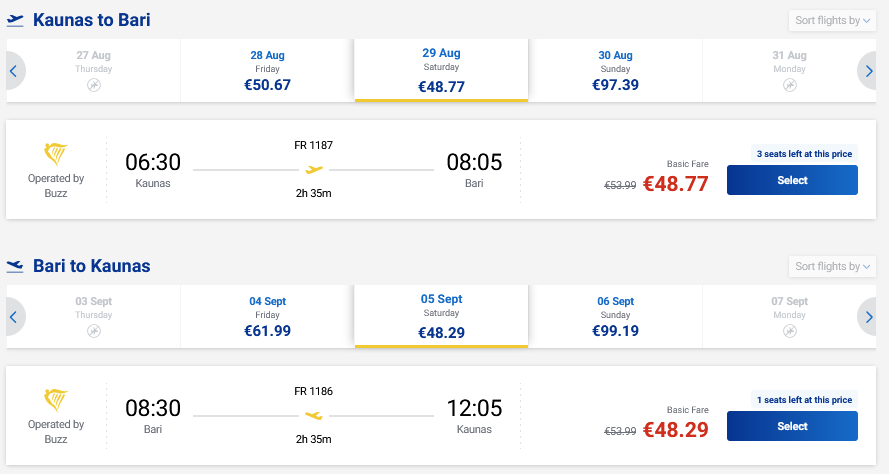Click the selected 05 Sept Saturday date tab

(x=441, y=316)
